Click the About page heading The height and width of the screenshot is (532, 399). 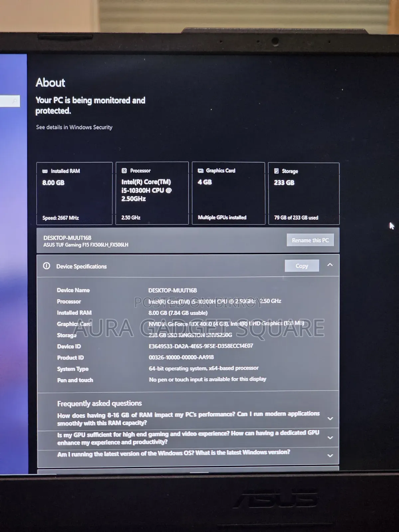(51, 82)
